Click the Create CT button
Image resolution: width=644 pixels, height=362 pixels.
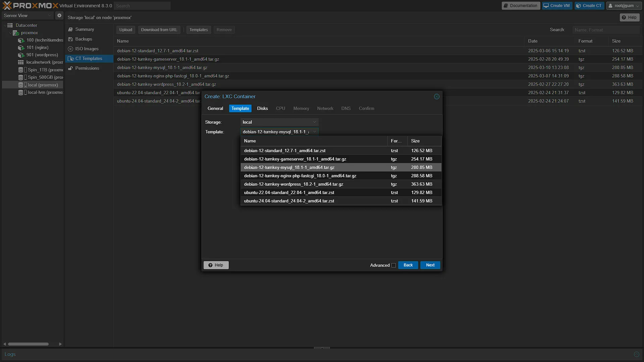[x=589, y=6]
